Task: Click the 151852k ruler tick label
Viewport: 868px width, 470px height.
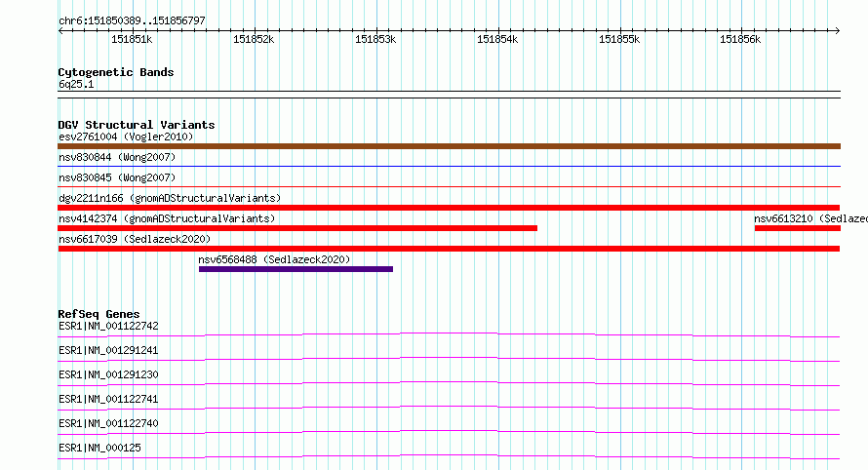Action: [x=254, y=39]
